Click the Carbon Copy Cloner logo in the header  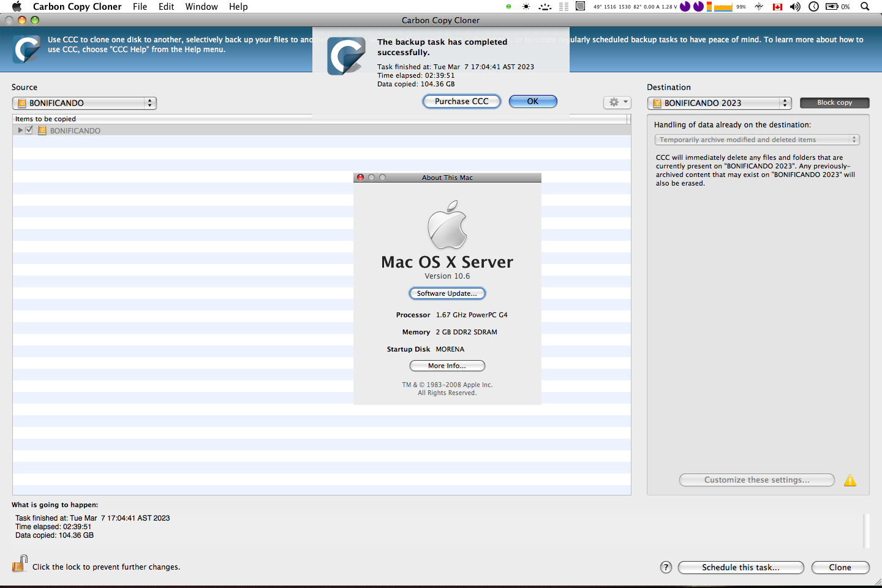(28, 50)
